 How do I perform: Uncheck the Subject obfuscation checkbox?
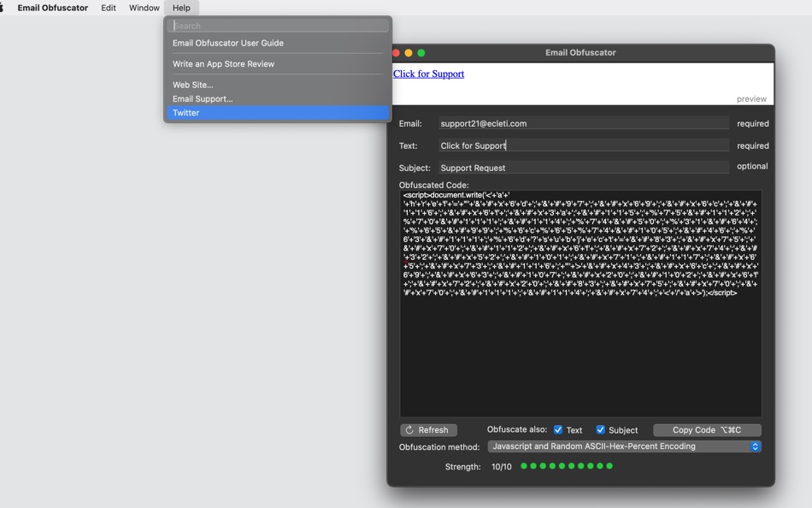coord(600,429)
